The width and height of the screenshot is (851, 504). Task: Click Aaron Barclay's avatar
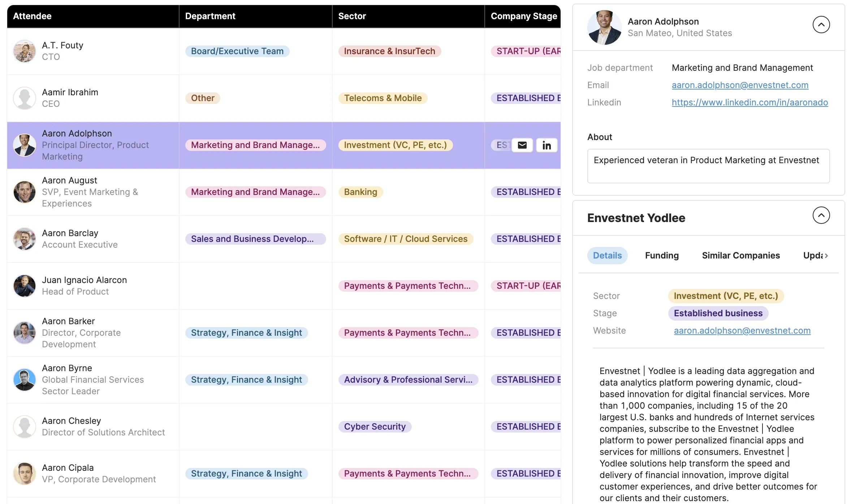25,239
